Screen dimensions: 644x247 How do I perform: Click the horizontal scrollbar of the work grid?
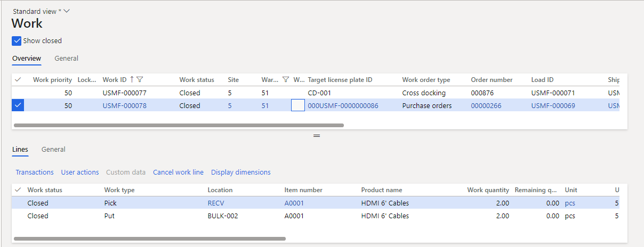pyautogui.click(x=179, y=126)
